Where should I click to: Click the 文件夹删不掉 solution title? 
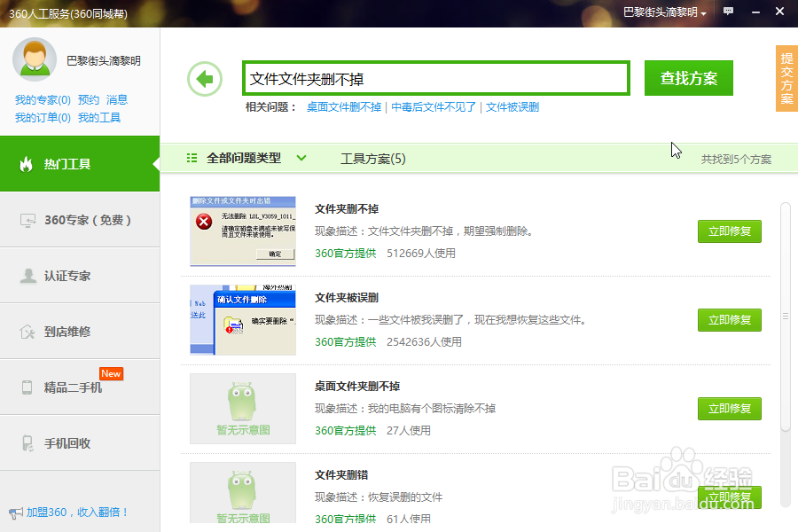(347, 208)
